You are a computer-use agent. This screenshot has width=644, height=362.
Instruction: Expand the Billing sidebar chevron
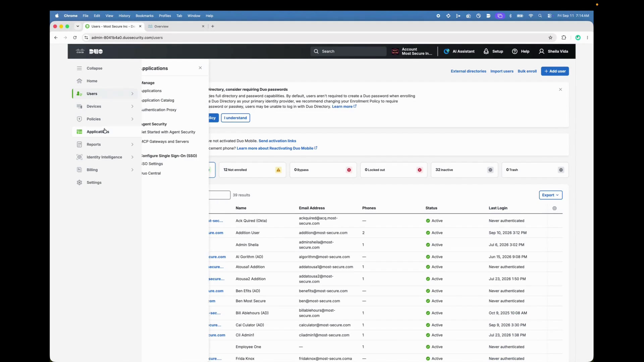[x=132, y=170]
